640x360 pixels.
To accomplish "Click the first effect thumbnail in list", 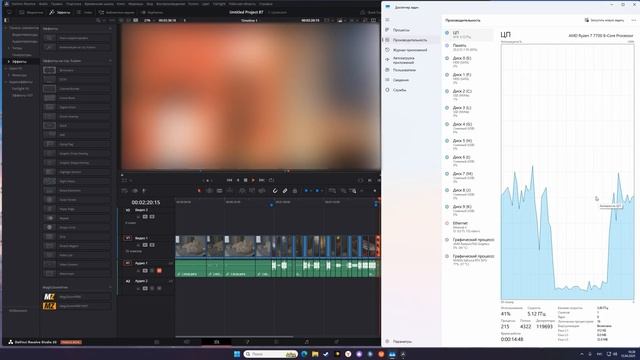I will pos(49,38).
